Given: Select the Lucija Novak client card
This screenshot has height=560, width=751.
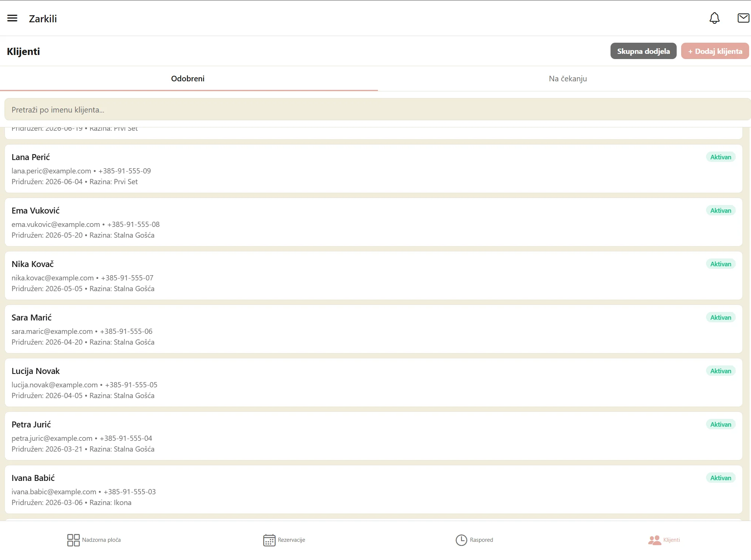Looking at the screenshot, I should pyautogui.click(x=373, y=382).
